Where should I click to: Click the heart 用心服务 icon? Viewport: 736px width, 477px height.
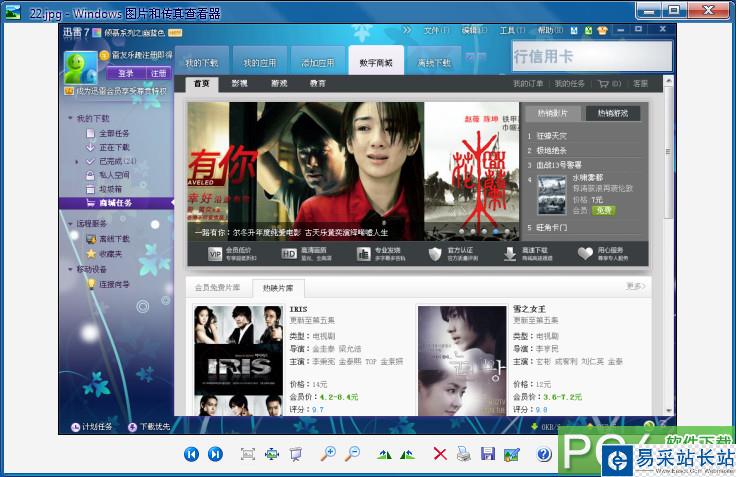[x=585, y=254]
